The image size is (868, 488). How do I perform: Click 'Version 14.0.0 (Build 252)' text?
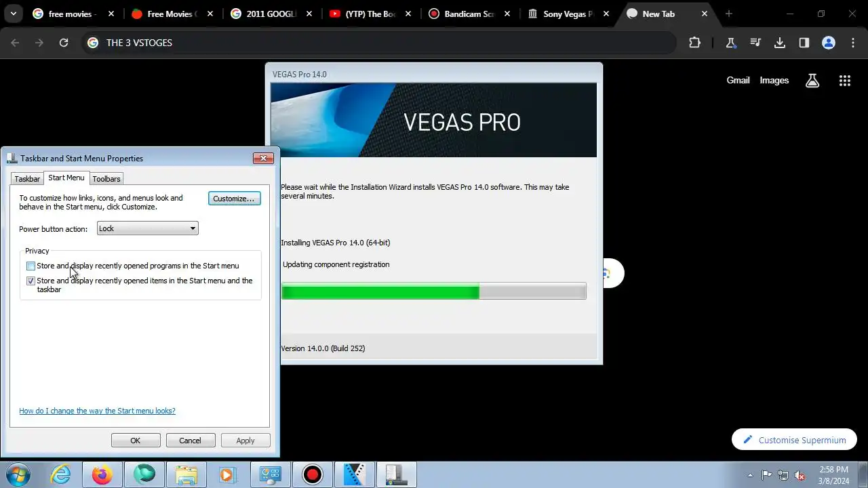click(323, 348)
